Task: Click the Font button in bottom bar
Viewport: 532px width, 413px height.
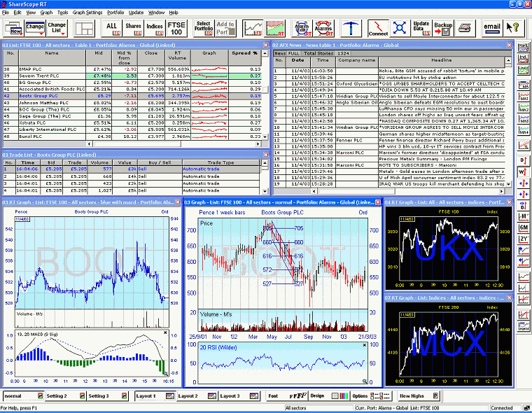Action: coord(287,395)
